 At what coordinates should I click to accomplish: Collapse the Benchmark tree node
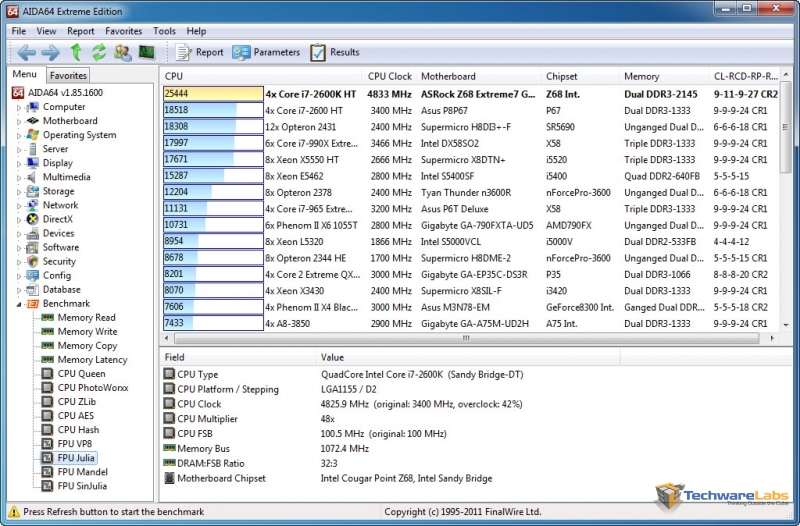click(x=19, y=304)
